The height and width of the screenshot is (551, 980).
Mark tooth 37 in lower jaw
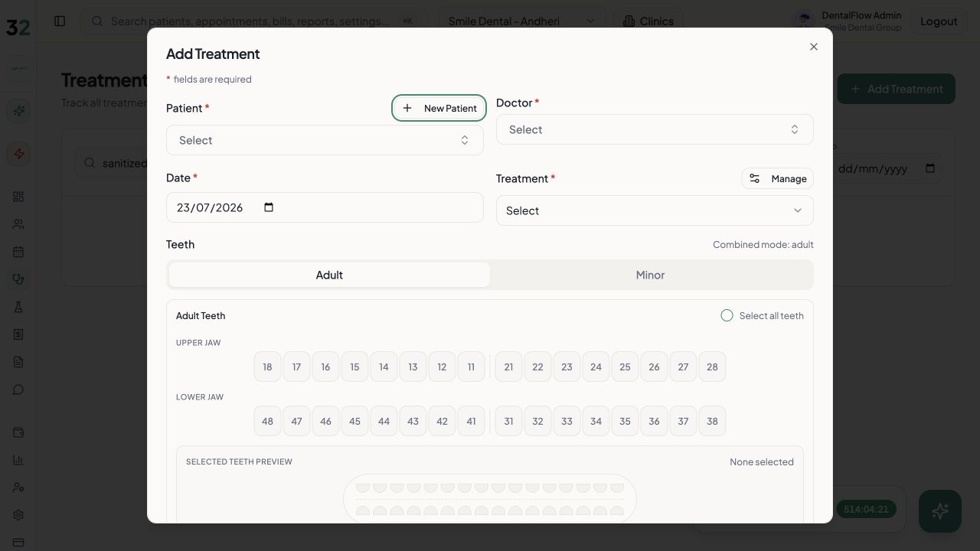(683, 421)
